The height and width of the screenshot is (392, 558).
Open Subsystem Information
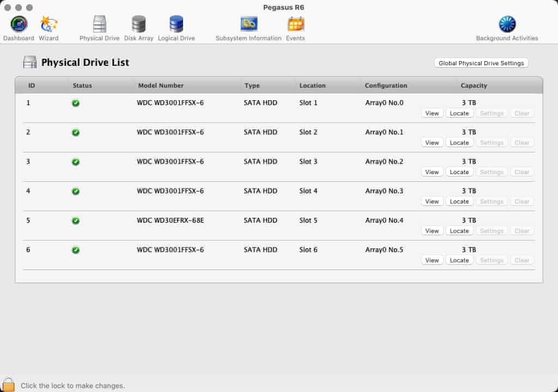248,24
